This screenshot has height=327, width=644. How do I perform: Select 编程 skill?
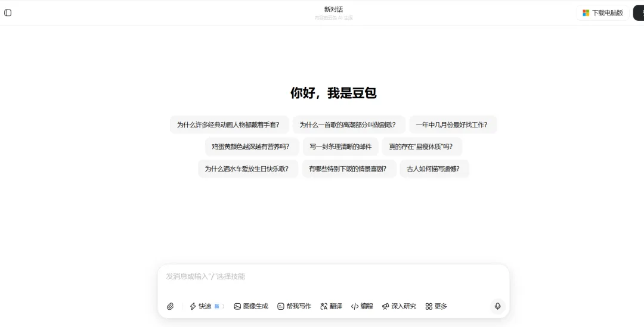[362, 306]
